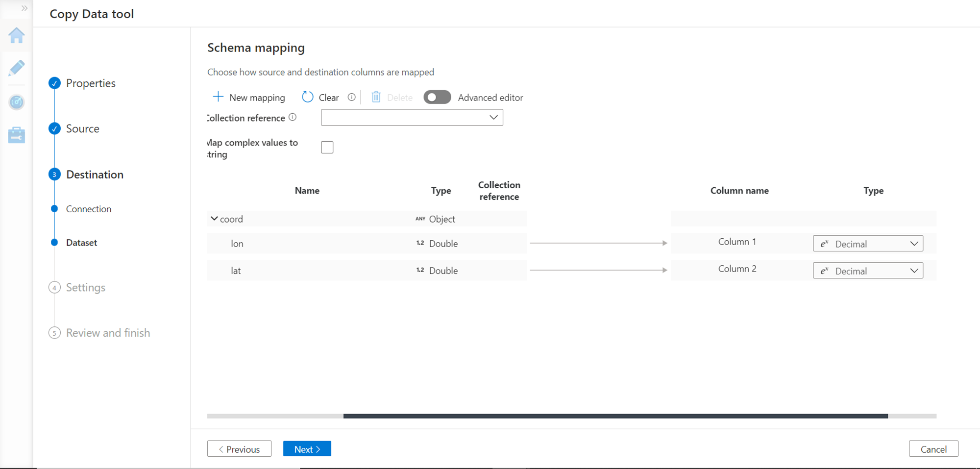Toggle the Advanced editor switch

coord(437,97)
